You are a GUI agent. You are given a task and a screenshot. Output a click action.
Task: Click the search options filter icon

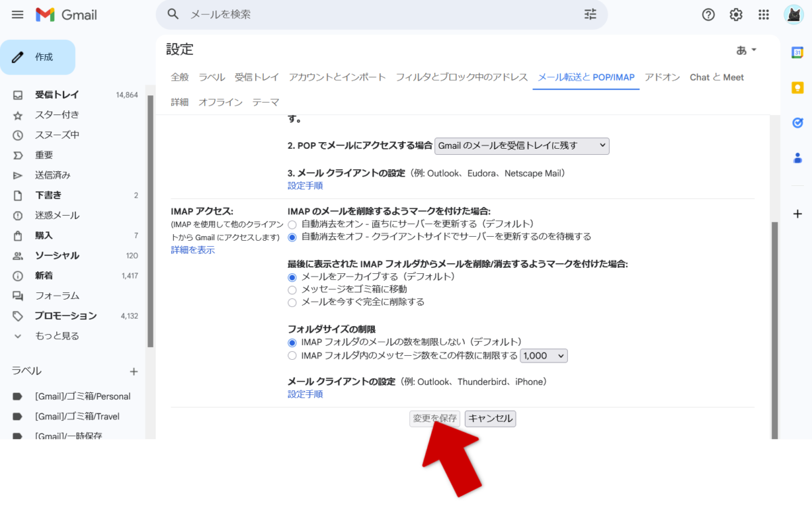[590, 14]
